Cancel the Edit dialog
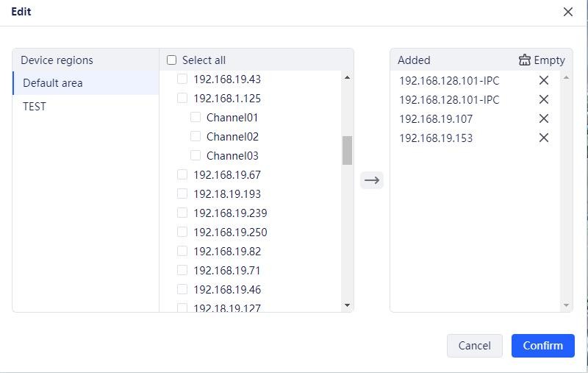The height and width of the screenshot is (373, 588). (474, 346)
